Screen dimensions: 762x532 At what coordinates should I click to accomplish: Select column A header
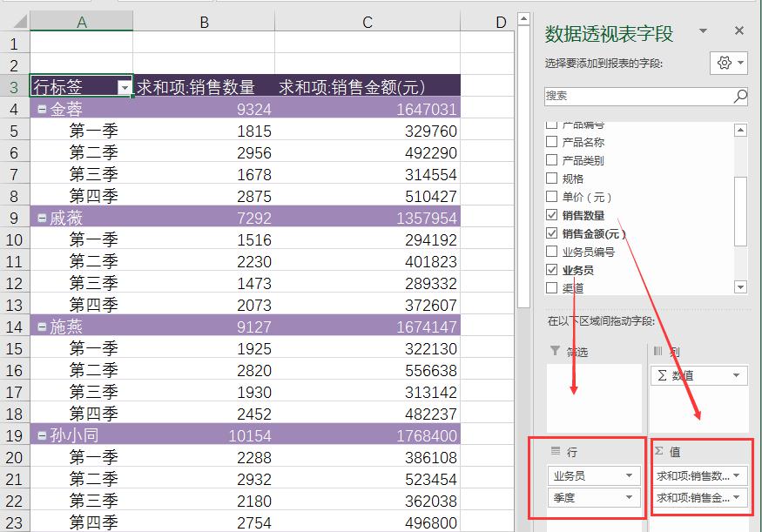click(81, 22)
